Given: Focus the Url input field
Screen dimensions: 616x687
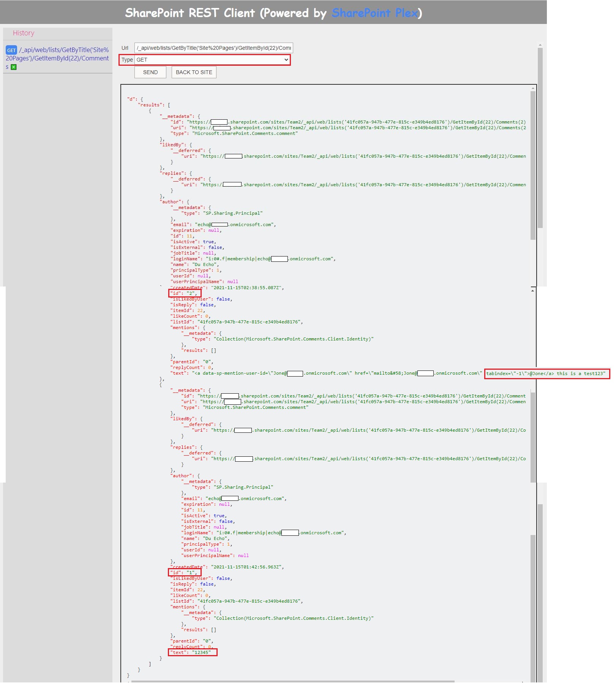Looking at the screenshot, I should (214, 48).
